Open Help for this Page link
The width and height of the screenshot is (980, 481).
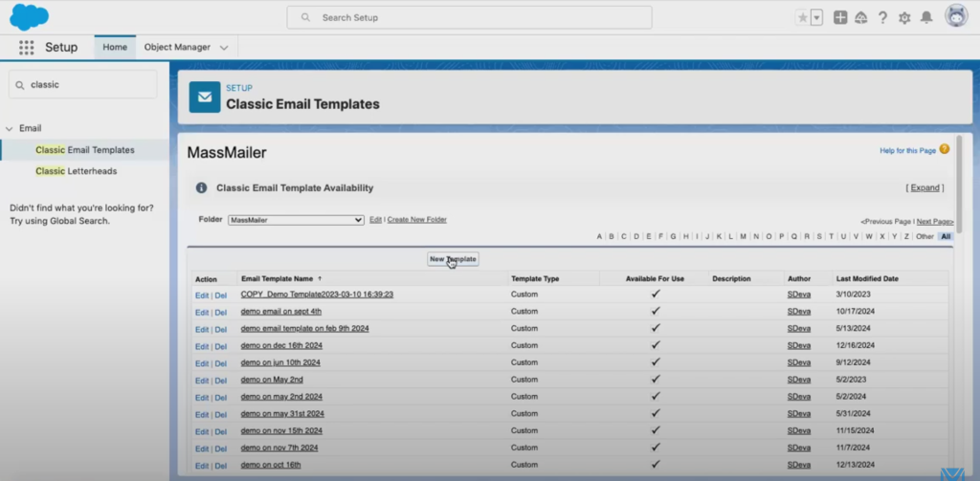(907, 150)
